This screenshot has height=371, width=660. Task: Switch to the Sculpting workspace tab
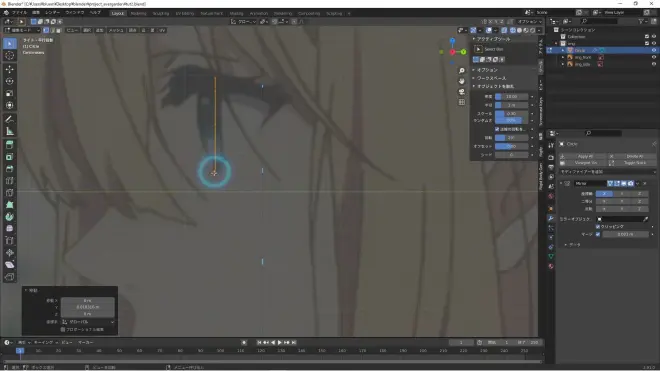click(161, 13)
